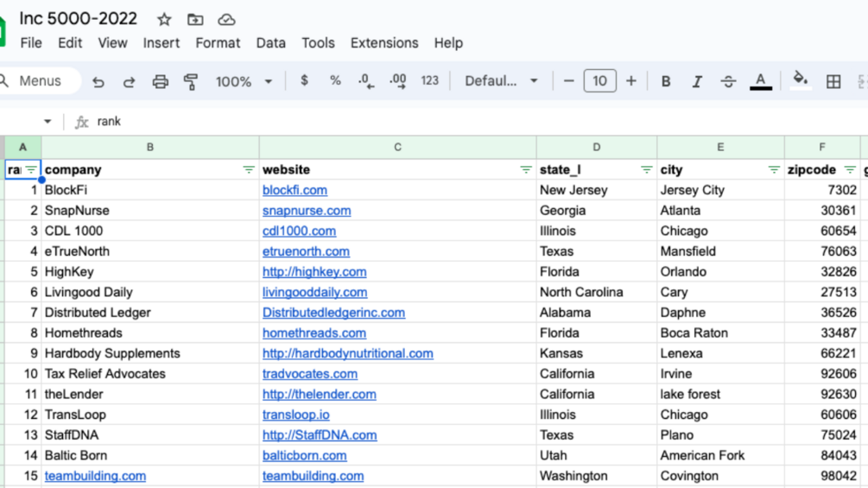
Task: Toggle bold formatting
Action: pyautogui.click(x=666, y=81)
